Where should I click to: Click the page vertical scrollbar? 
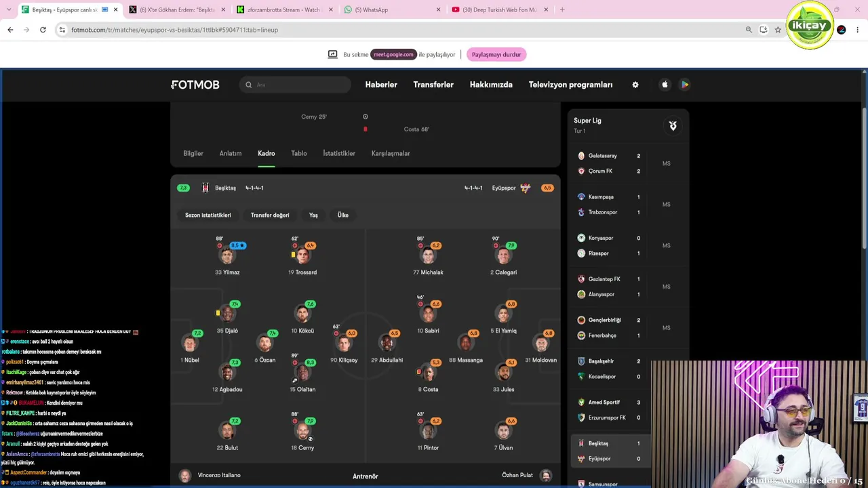pos(865,179)
